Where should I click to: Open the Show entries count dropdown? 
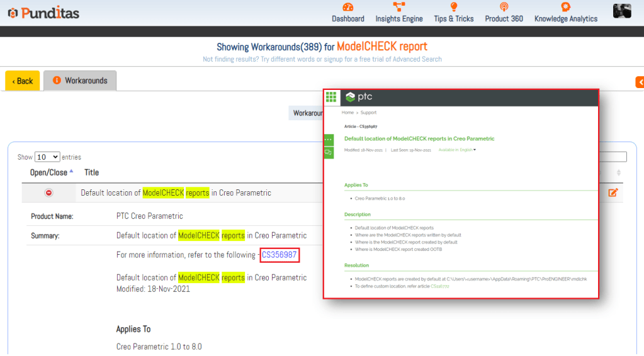coord(47,157)
